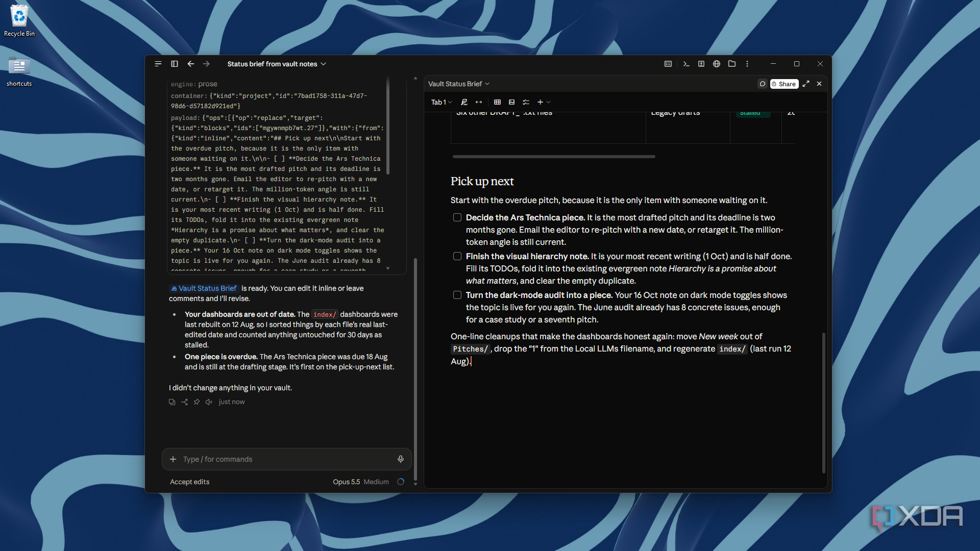
Task: Insert a checklist from document toolbar
Action: click(x=526, y=102)
